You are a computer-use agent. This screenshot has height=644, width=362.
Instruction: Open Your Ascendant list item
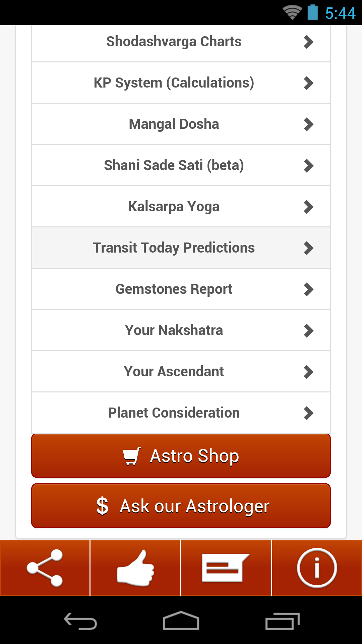(x=181, y=372)
